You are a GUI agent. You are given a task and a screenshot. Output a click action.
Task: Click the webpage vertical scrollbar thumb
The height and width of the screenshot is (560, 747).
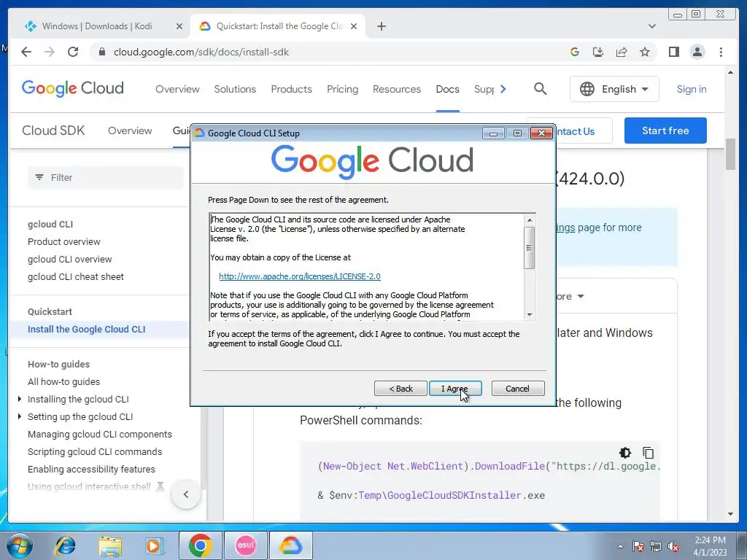(730, 154)
